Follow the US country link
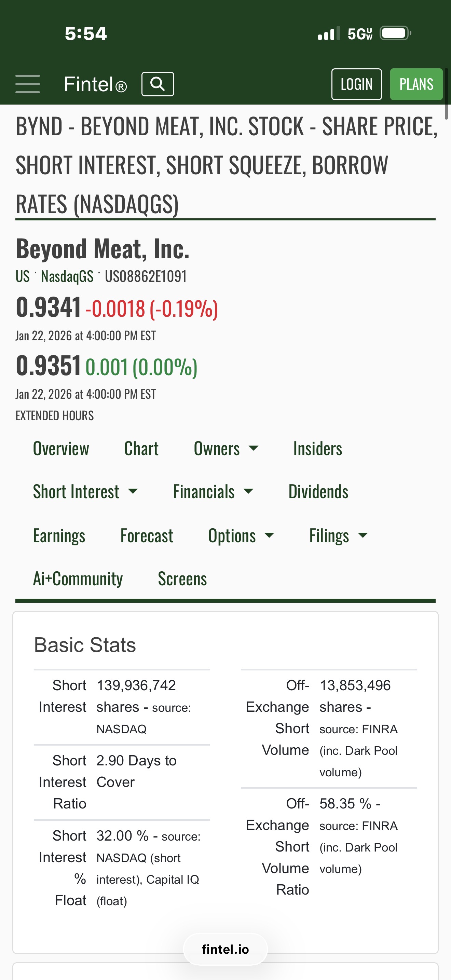451x980 pixels. click(x=23, y=276)
